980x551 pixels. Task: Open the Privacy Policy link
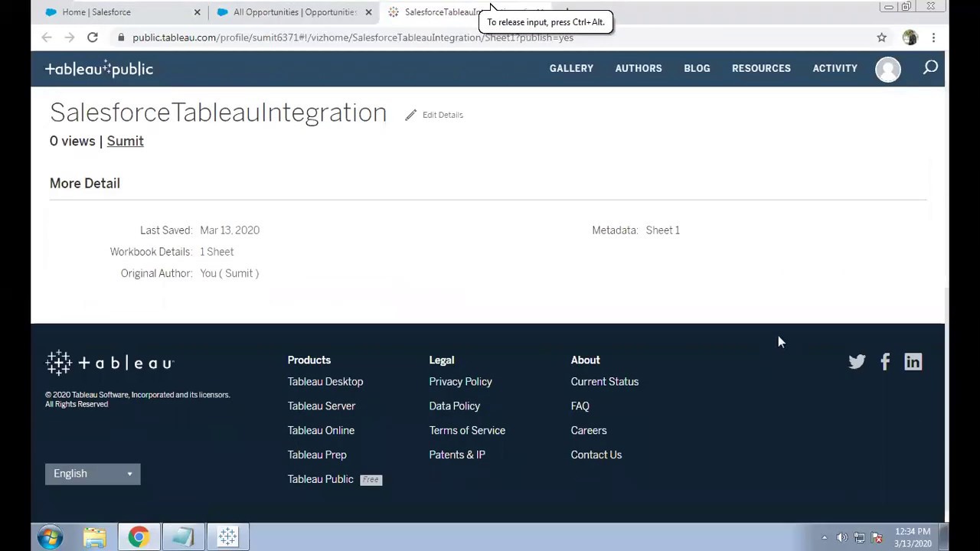[461, 382]
